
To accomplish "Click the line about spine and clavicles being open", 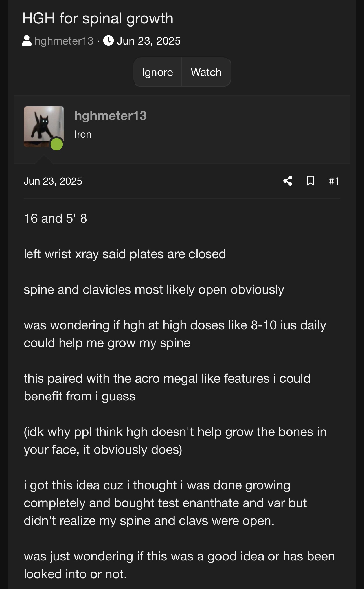I will [x=154, y=290].
